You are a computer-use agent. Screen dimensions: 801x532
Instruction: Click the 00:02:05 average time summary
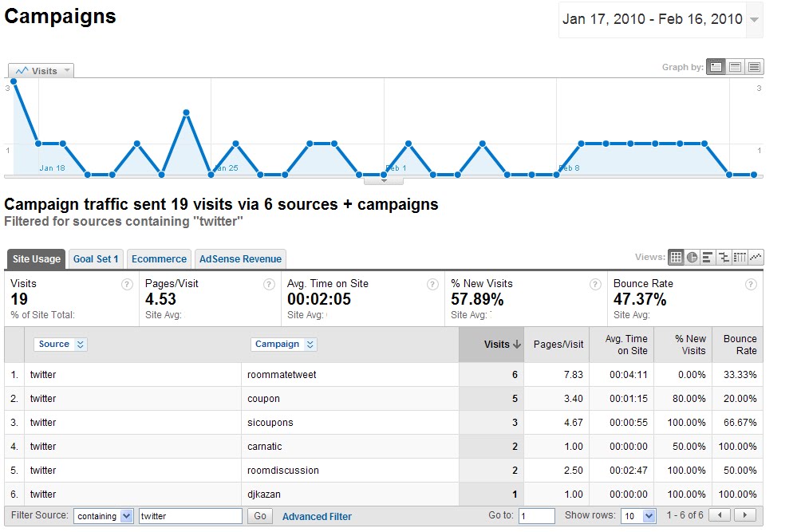pyautogui.click(x=319, y=299)
